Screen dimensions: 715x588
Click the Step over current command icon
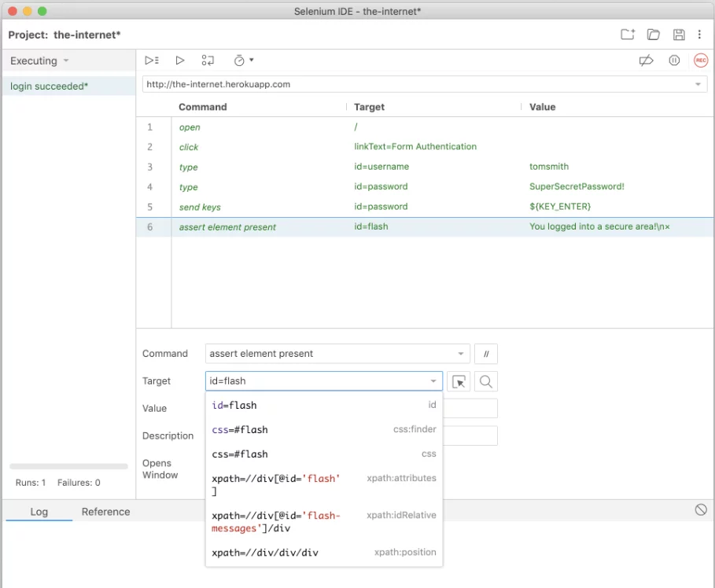(208, 61)
